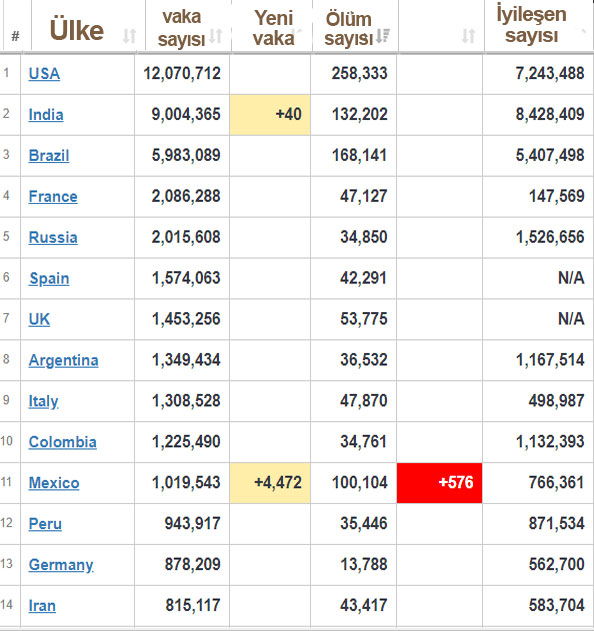Follow the Russia link

pyautogui.click(x=53, y=237)
